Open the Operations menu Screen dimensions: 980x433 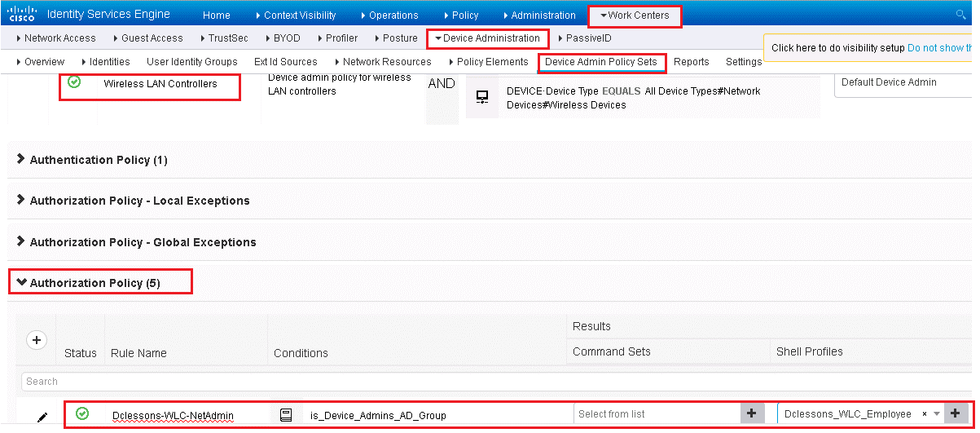coord(389,15)
